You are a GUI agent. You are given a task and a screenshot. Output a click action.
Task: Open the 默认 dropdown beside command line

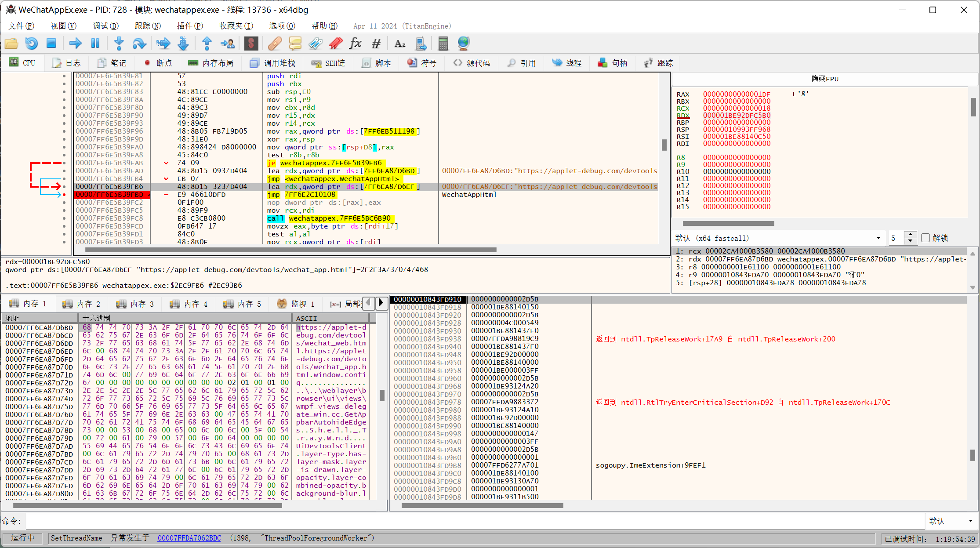951,521
